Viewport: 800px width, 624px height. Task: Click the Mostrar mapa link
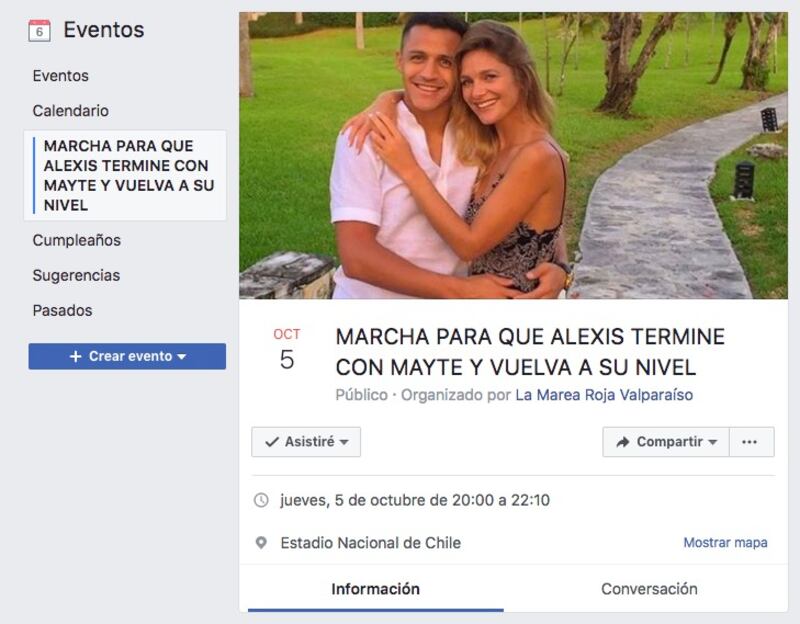click(725, 542)
